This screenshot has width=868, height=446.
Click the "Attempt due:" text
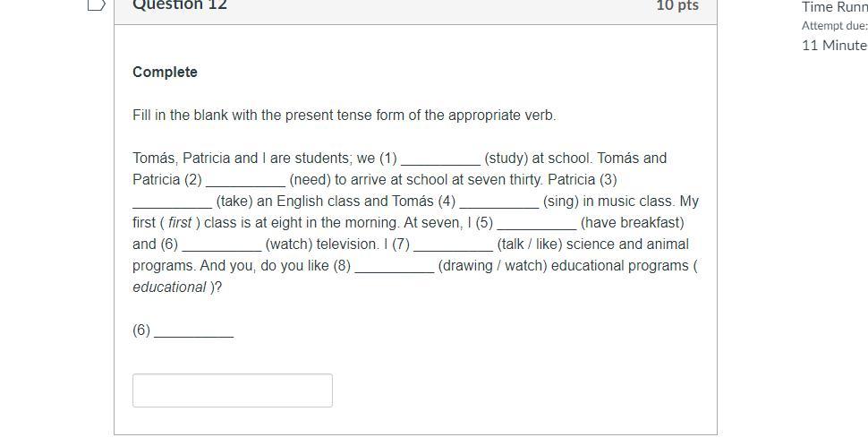[834, 26]
